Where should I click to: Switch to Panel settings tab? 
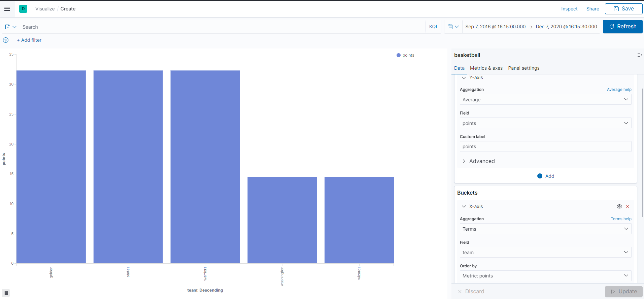(523, 68)
